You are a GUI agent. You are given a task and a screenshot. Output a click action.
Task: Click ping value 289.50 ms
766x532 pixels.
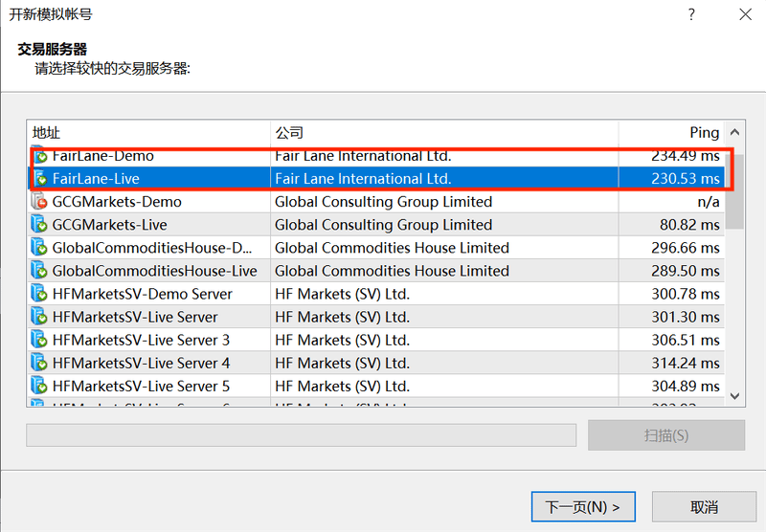[x=686, y=271]
